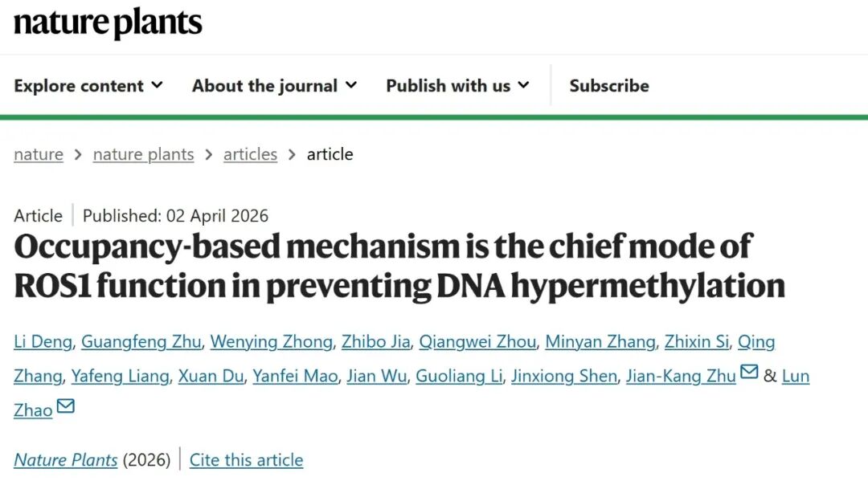Expand the Publish with us menu
Screen dimensions: 868x485
457,86
